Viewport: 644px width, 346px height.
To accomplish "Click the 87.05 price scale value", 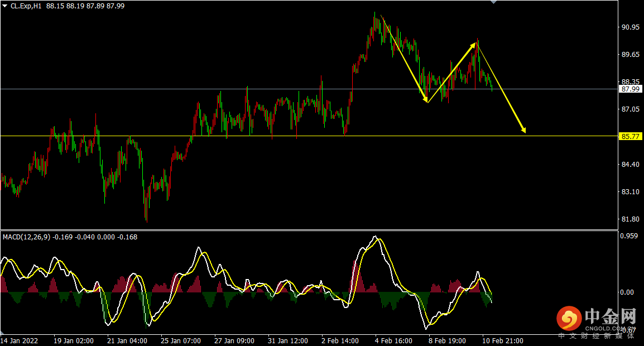I will click(631, 109).
